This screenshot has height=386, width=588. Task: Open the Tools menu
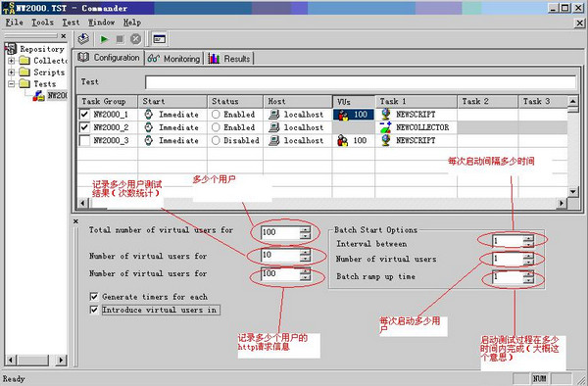point(42,23)
